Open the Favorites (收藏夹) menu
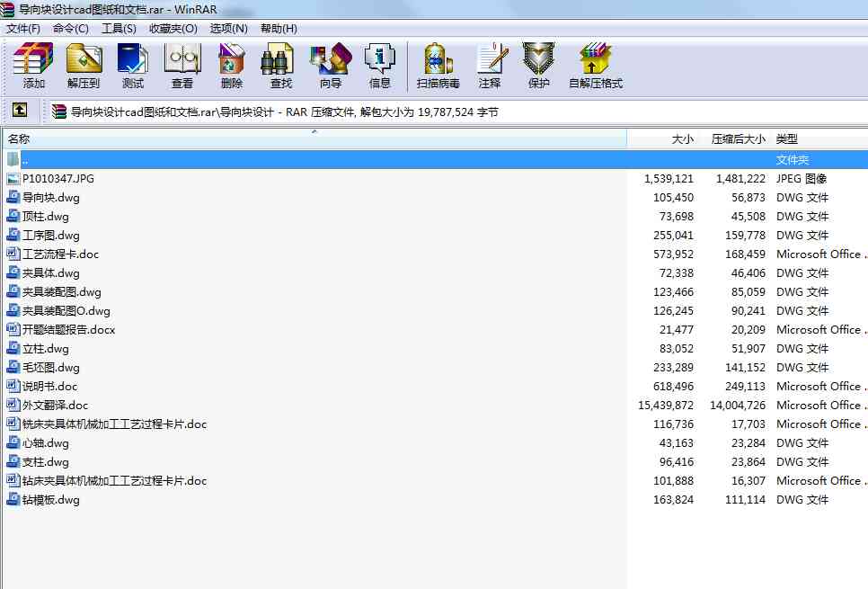Viewport: 868px width, 589px height. coord(173,29)
